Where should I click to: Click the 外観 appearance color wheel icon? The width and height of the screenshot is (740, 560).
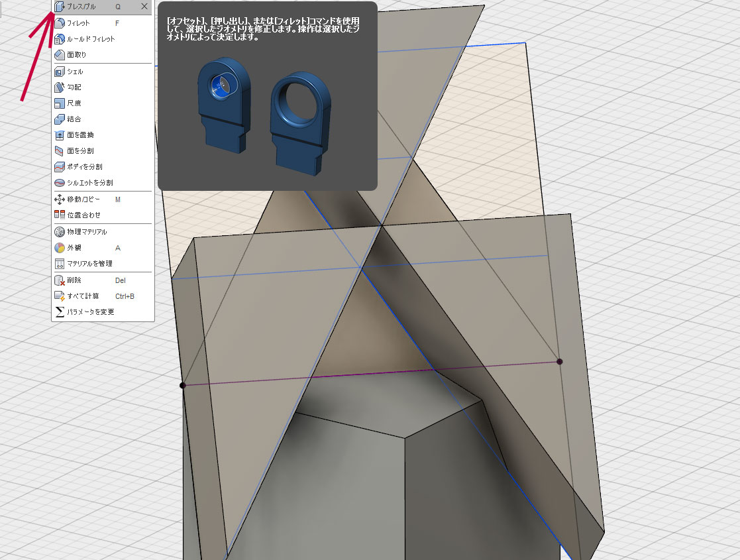[x=60, y=248]
